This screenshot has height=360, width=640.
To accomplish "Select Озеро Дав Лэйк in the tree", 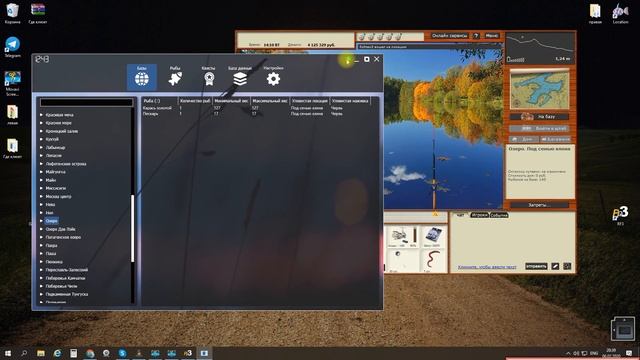I will 60,229.
